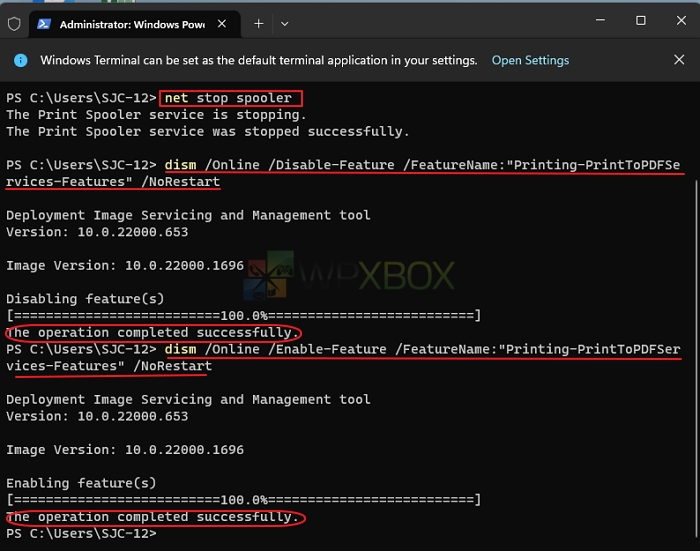Click the final empty PS C:\Users\SJC-12> prompt

point(82,534)
